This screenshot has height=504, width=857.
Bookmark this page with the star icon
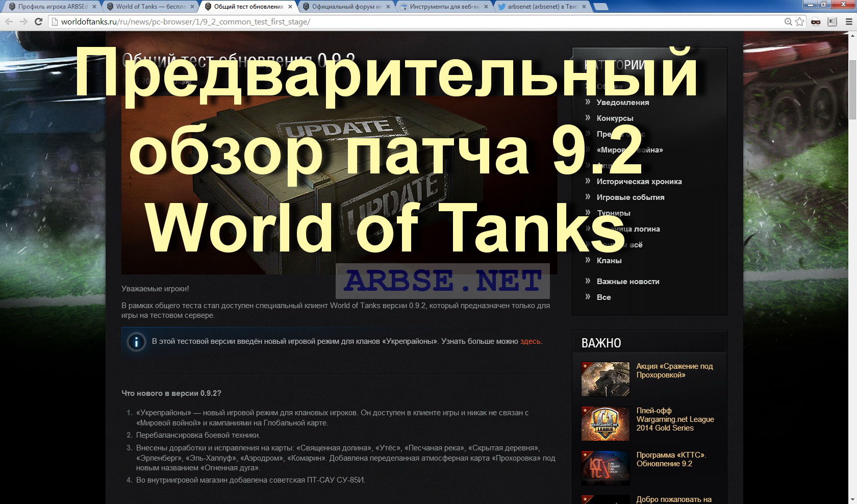click(x=799, y=21)
